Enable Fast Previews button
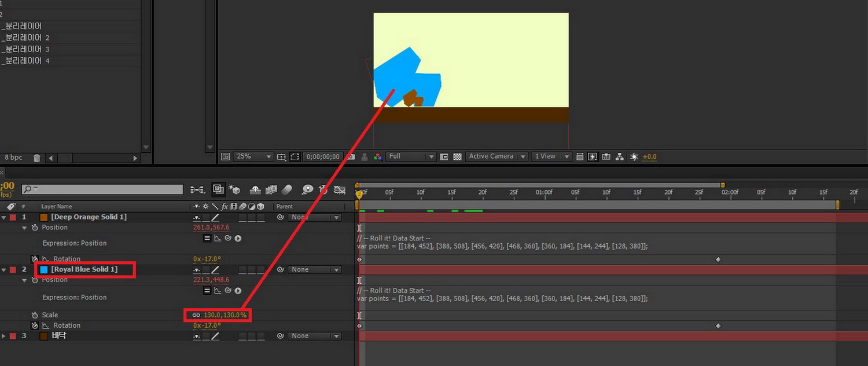The image size is (868, 366). 593,156
